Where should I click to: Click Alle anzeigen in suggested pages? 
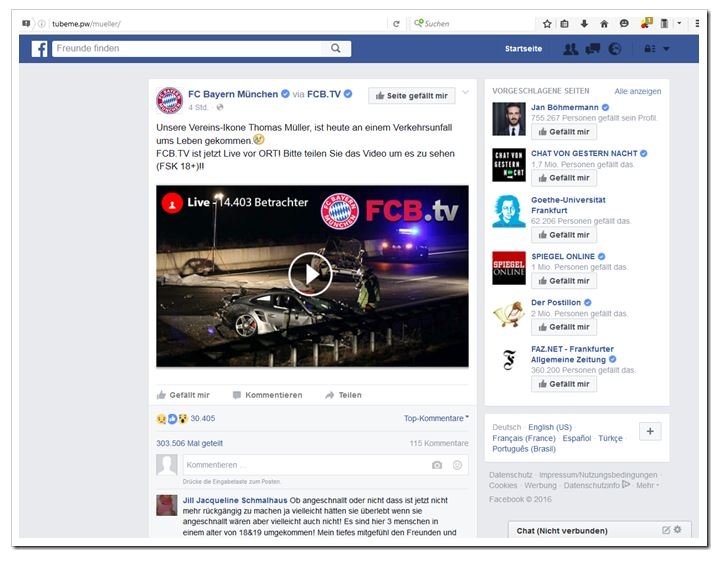[638, 91]
